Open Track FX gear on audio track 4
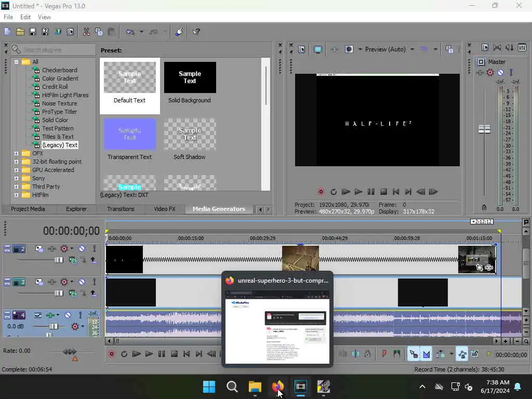 (75, 327)
